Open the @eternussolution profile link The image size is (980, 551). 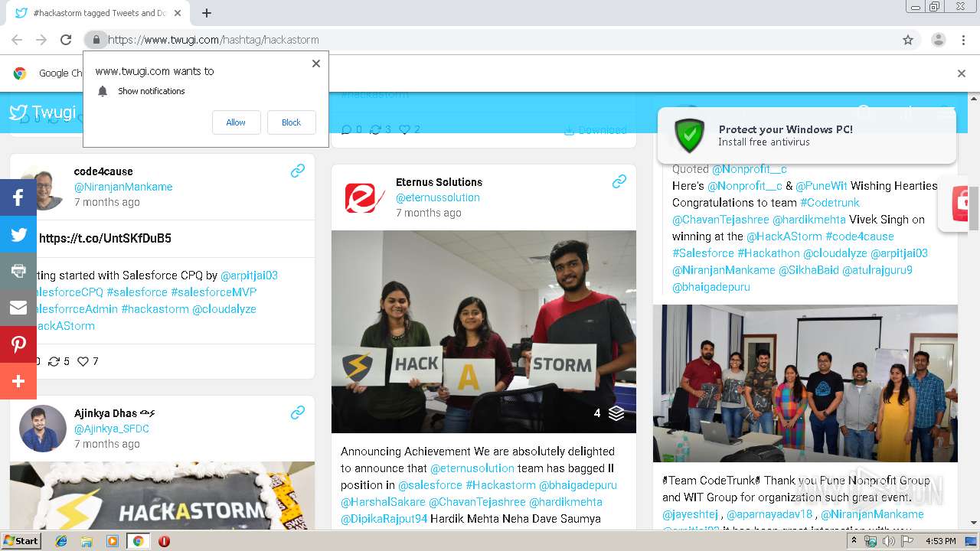[x=438, y=197]
